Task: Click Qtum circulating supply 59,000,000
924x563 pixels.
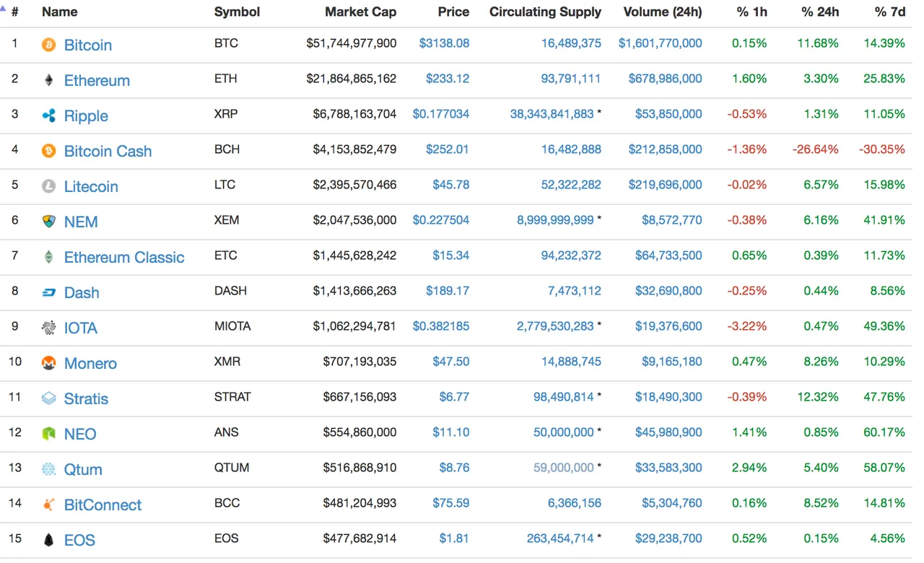Action: pos(564,468)
